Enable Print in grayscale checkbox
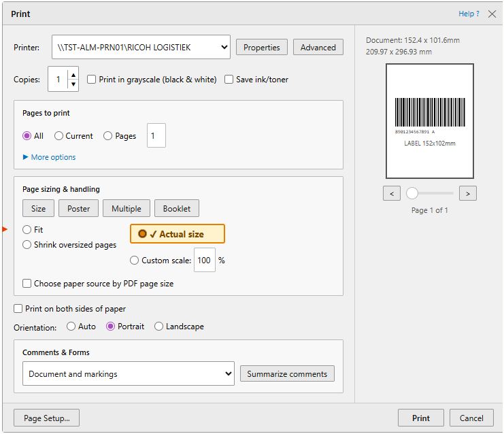504x434 pixels. (x=91, y=80)
